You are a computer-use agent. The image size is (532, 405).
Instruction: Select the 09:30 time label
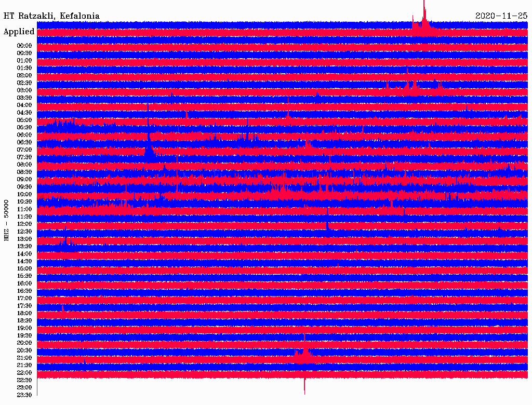click(x=24, y=187)
